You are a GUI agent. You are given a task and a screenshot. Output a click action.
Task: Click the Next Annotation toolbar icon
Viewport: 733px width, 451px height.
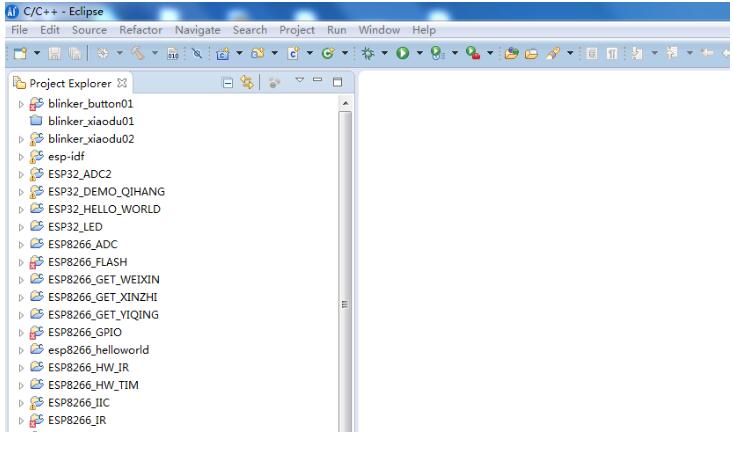[637, 53]
